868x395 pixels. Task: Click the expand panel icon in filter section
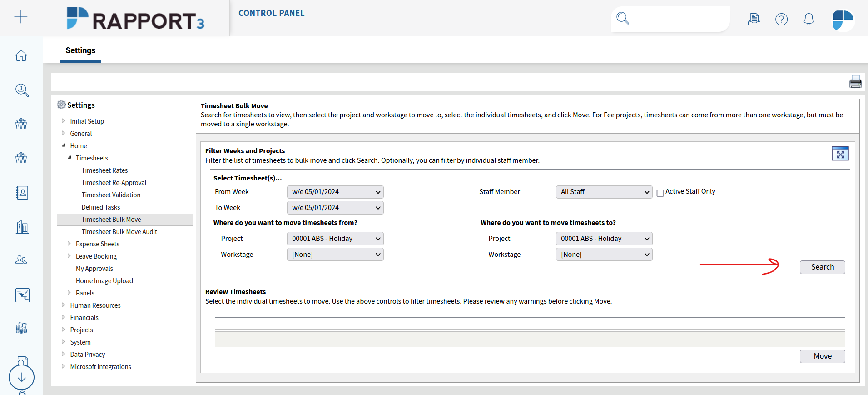[840, 154]
